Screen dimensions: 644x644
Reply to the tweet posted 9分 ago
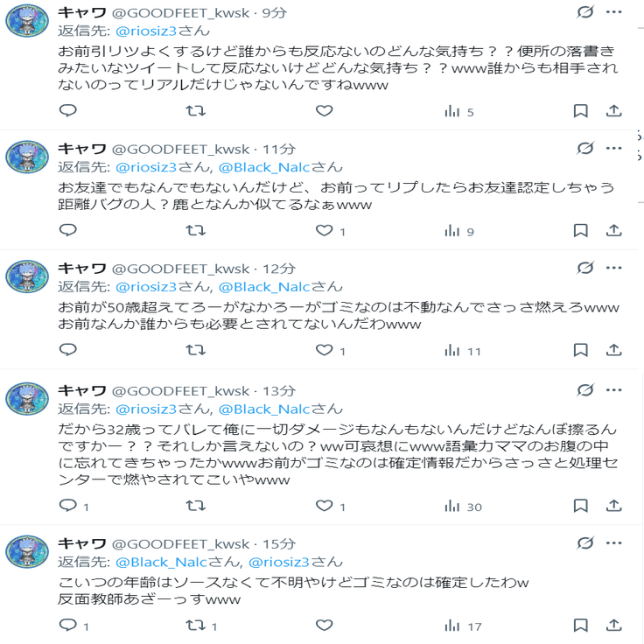(x=68, y=111)
